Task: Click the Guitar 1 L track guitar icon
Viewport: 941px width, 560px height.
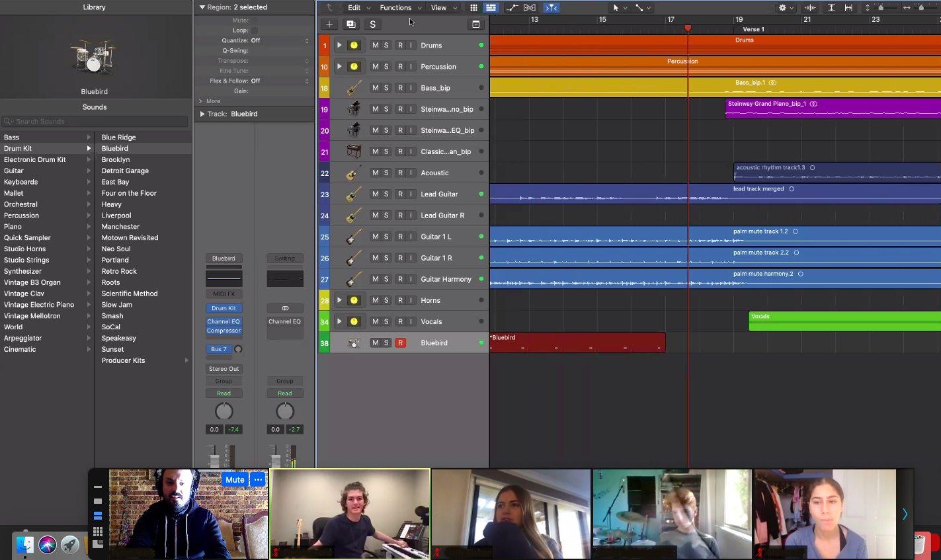Action: coord(354,236)
